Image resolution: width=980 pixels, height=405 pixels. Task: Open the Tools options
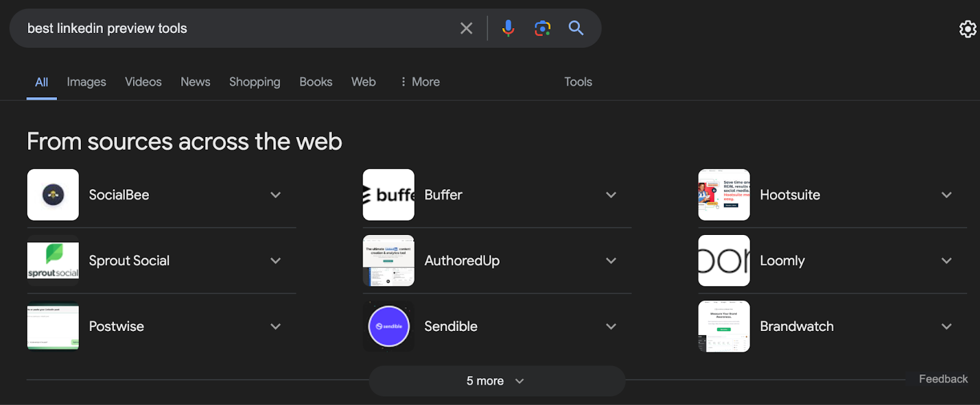pos(578,82)
